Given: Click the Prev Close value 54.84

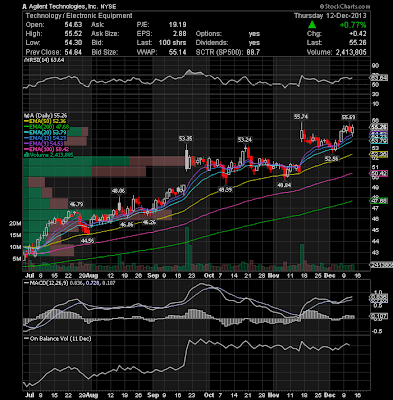Looking at the screenshot, I should 73,52.
